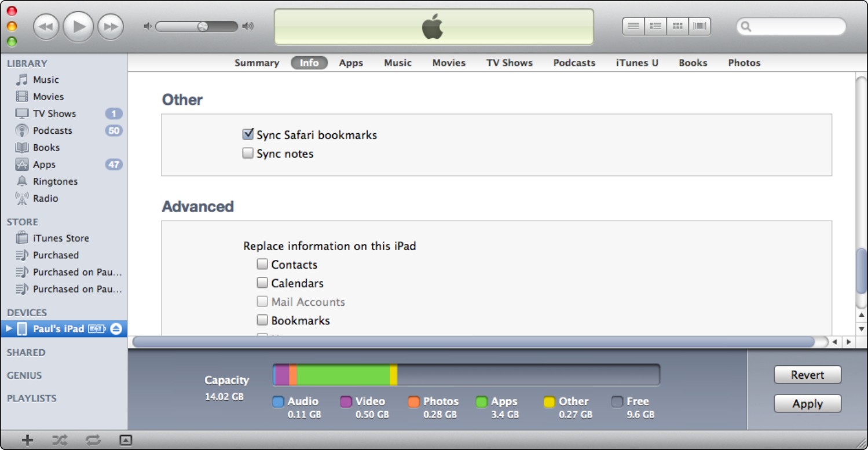Open the Movies tab
This screenshot has height=450, width=868.
449,63
